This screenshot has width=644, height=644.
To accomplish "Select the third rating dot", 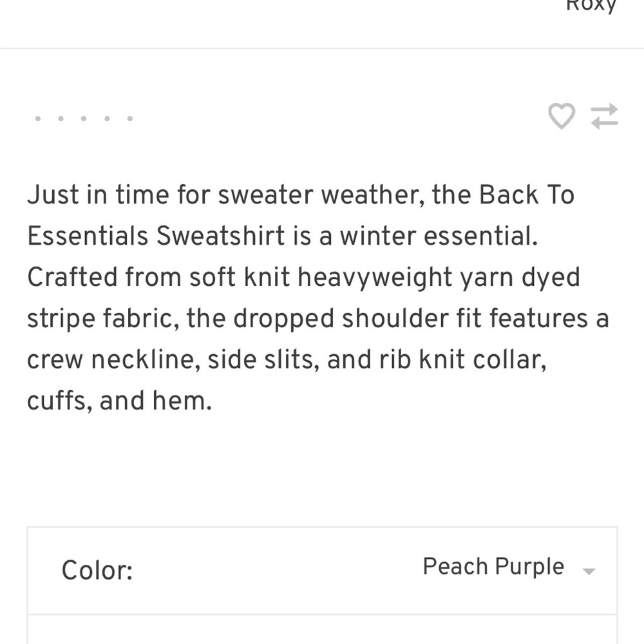I will coord(84,118).
